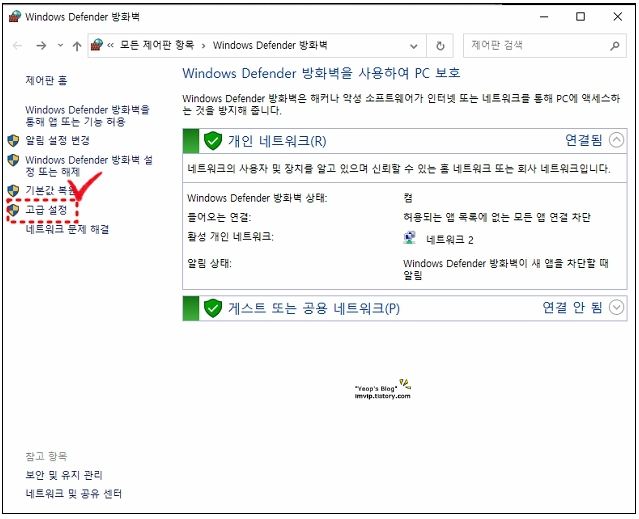Open '보안 및 유지 관리' link
The width and height of the screenshot is (639, 519).
pyautogui.click(x=64, y=475)
